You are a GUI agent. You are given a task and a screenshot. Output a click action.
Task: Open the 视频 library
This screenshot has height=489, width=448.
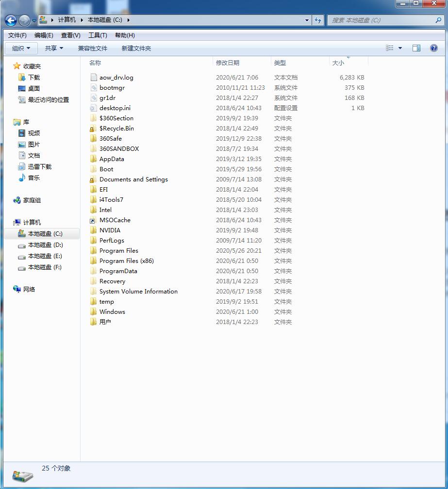[x=34, y=133]
